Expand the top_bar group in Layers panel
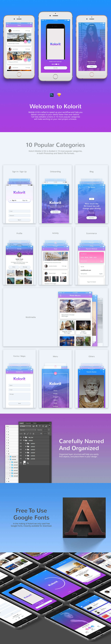This screenshot has height=644, width=111. pos(24,437)
